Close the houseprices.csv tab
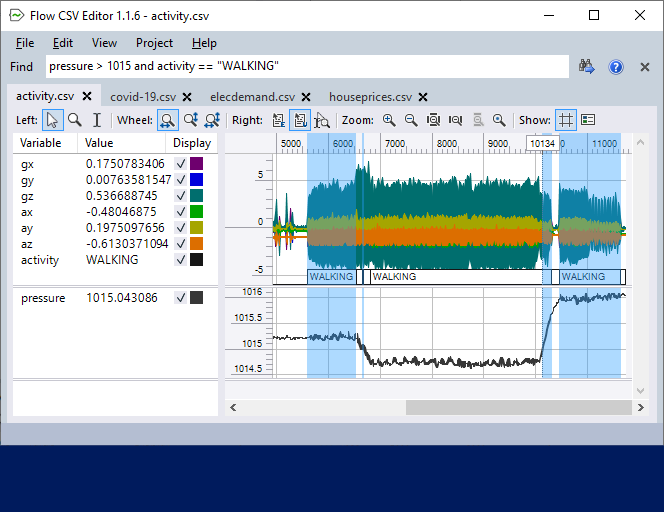664x512 pixels. 423,97
